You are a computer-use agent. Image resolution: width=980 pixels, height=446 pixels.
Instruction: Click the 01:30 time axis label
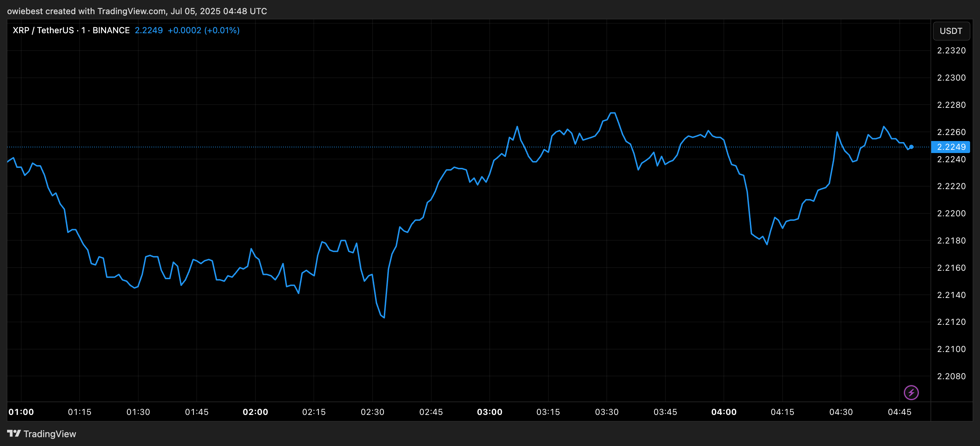(x=138, y=412)
